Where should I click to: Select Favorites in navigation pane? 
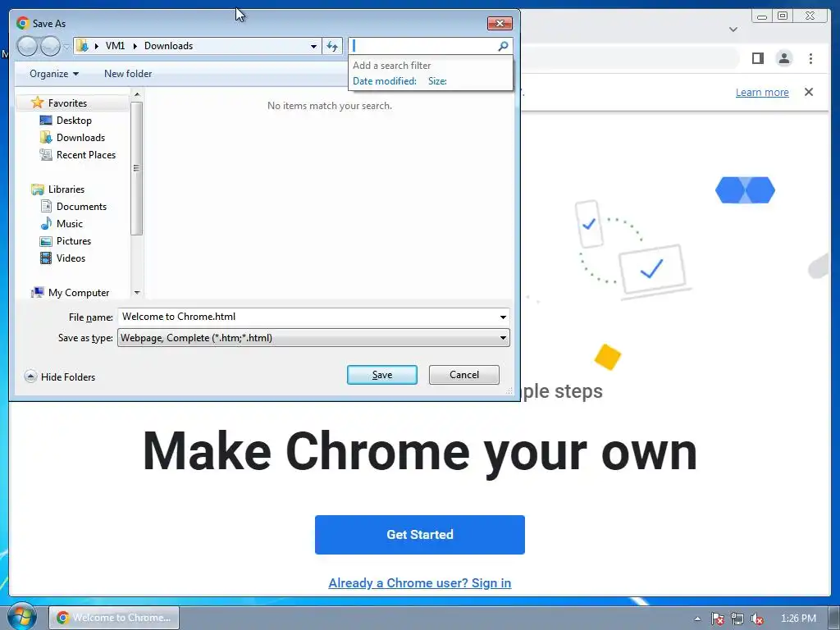pyautogui.click(x=67, y=103)
